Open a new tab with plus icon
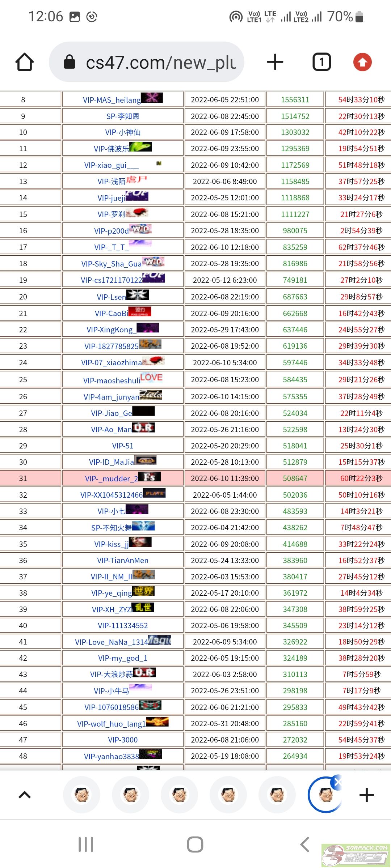This screenshot has height=868, width=391. [x=275, y=62]
